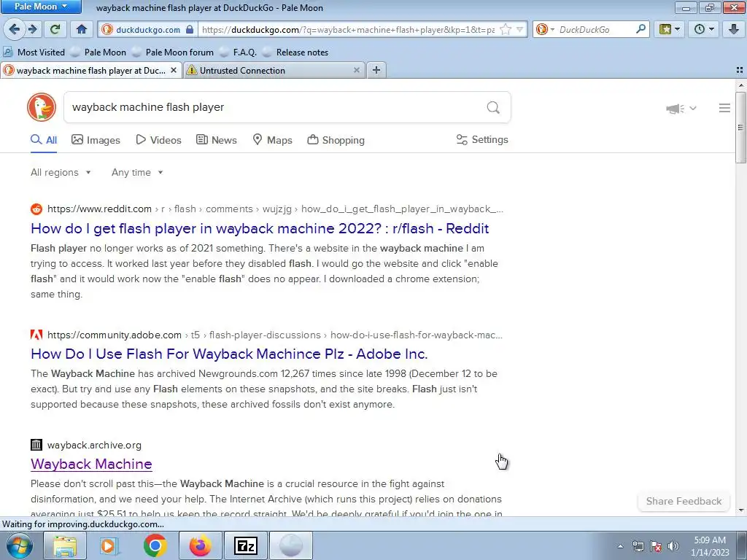
Task: Open Windows Explorer from the taskbar
Action: [x=65, y=545]
